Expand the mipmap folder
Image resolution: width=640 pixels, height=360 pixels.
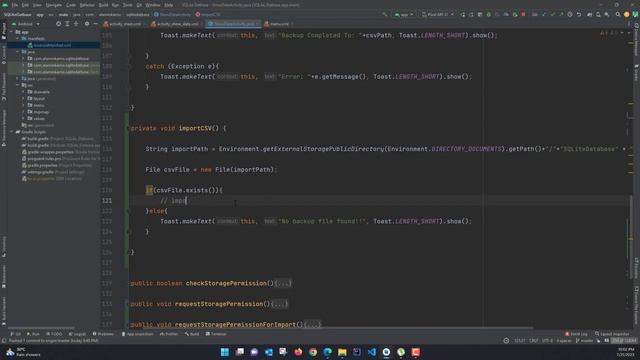pos(23,112)
